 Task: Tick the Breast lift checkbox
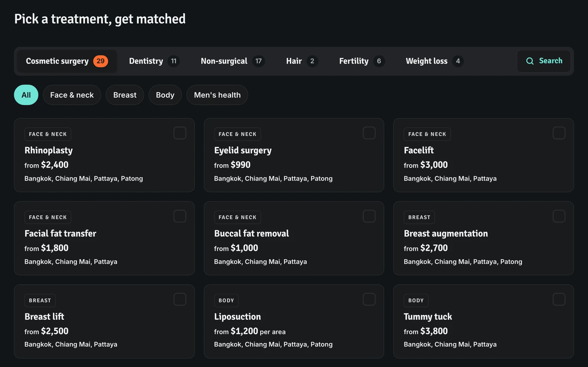(x=180, y=299)
